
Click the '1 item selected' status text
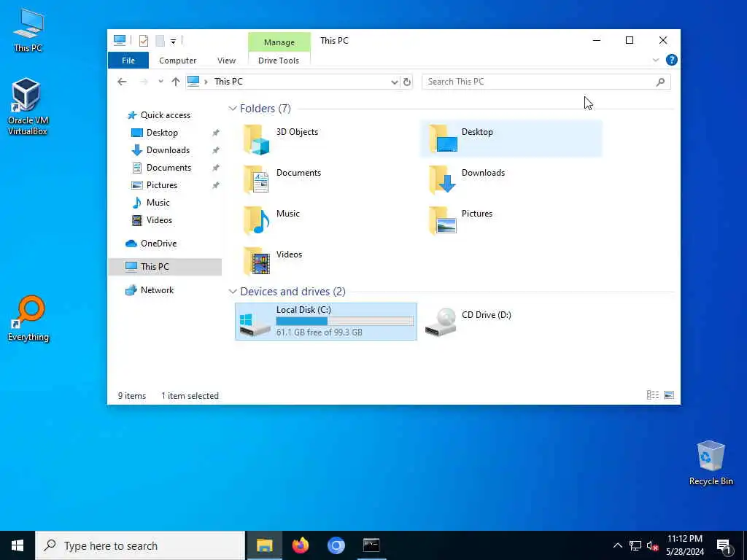coord(190,396)
